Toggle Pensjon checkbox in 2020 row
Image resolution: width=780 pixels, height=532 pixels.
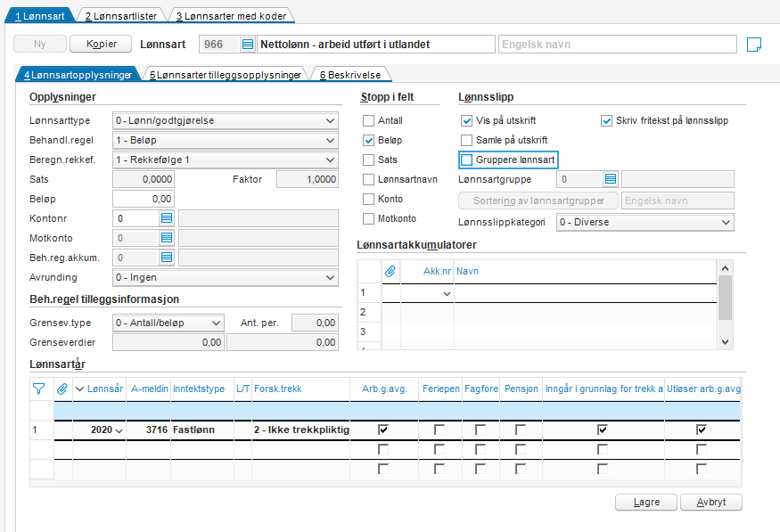[521, 430]
